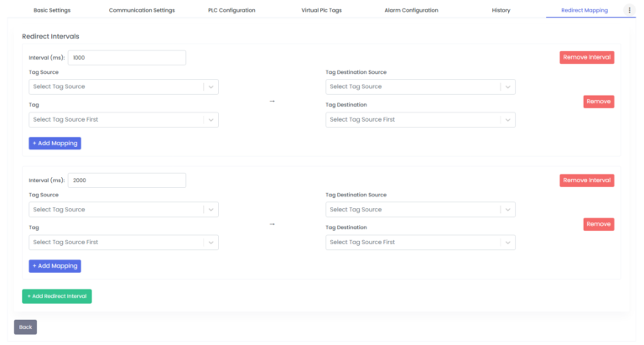Remove the 1000 ms interval
The width and height of the screenshot is (644, 345).
[587, 58]
